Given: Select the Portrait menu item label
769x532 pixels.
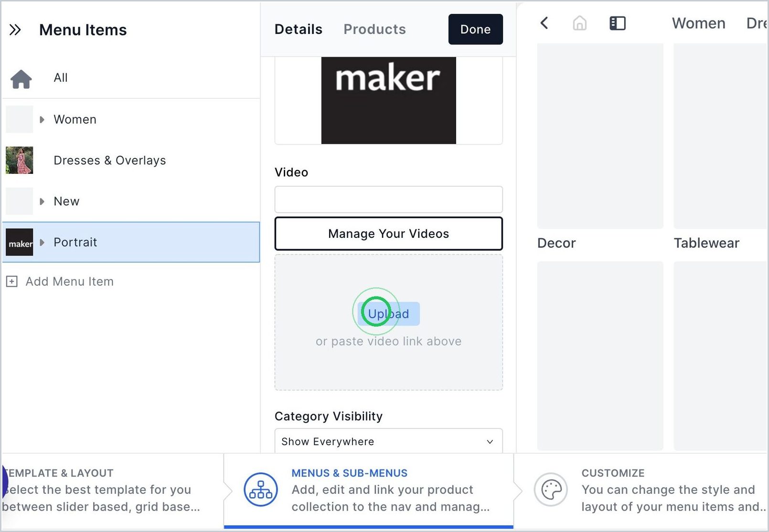Looking at the screenshot, I should (x=75, y=242).
